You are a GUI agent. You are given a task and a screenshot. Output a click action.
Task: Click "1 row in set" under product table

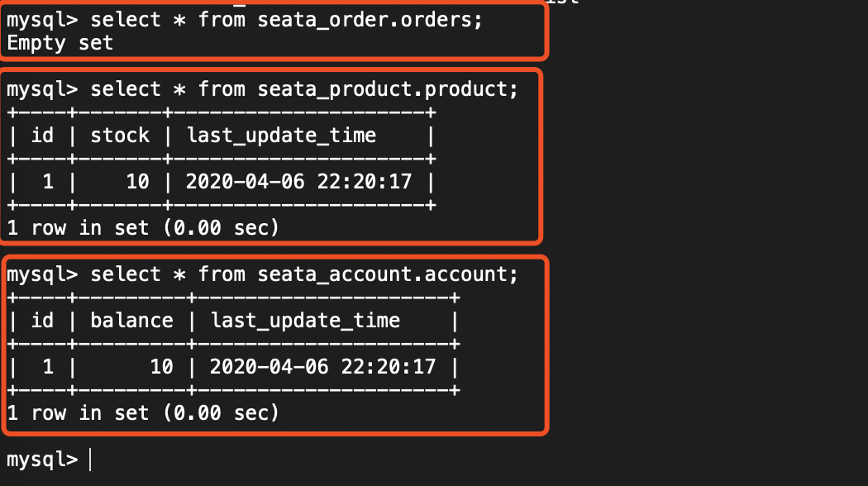click(x=142, y=227)
